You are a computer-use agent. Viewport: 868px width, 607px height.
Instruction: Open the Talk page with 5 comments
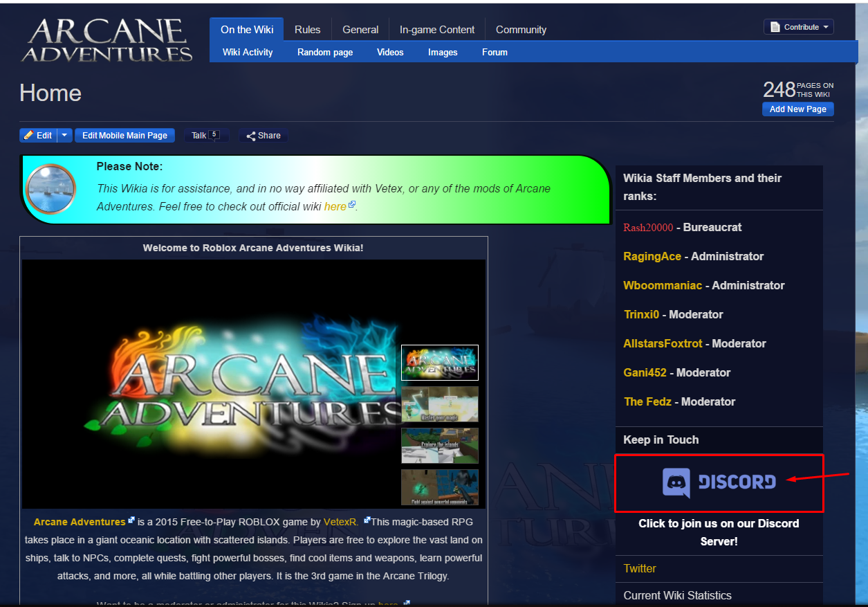(x=205, y=136)
